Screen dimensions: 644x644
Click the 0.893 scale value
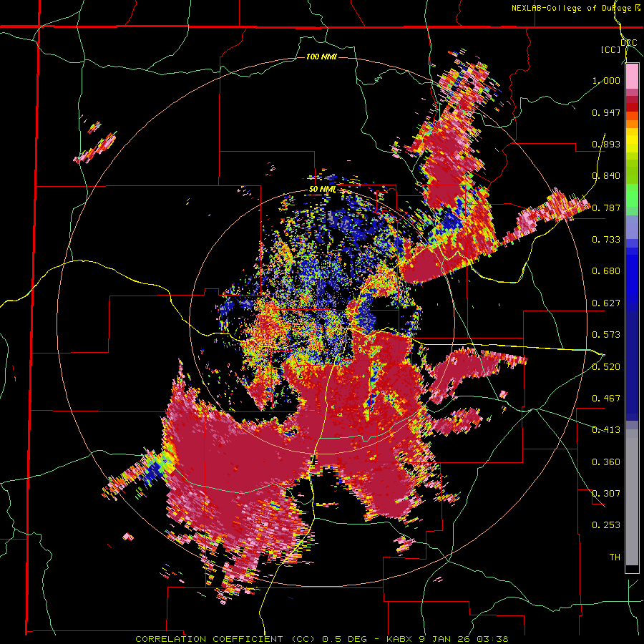pyautogui.click(x=606, y=144)
